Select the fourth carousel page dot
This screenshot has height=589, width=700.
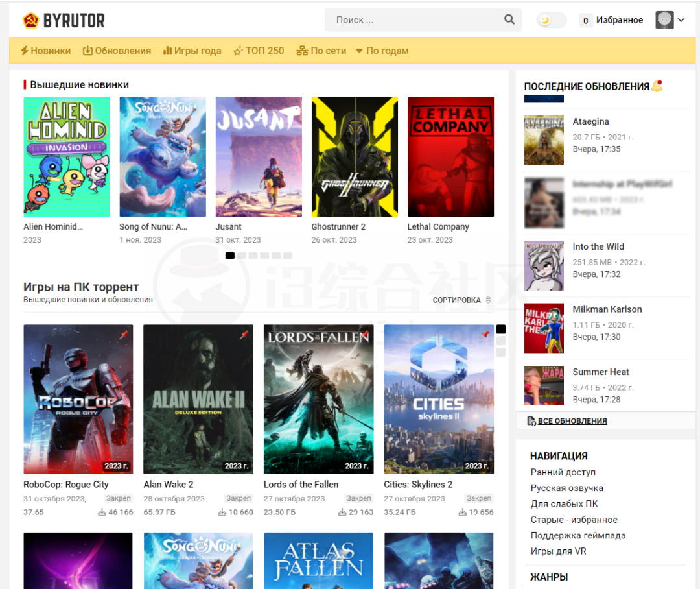tap(264, 256)
